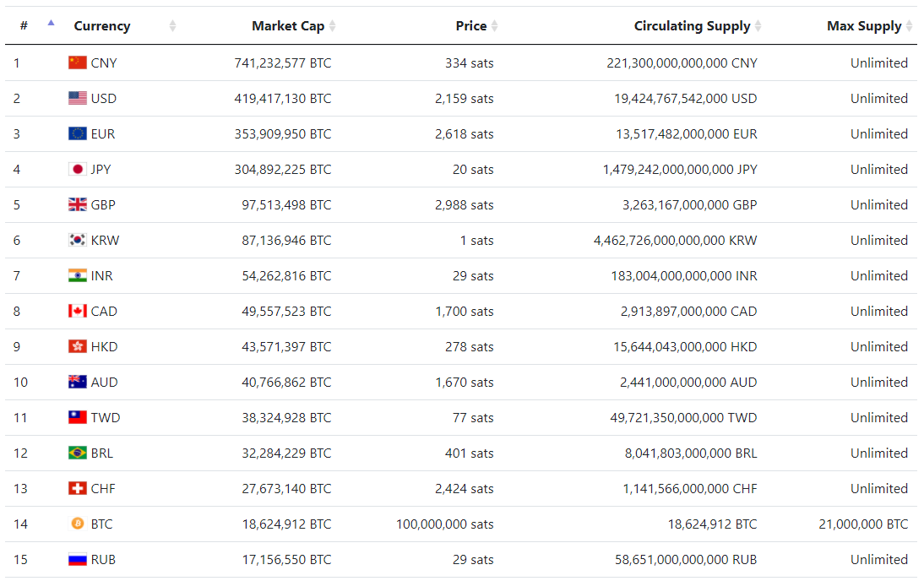Click the South Korea flag icon

click(78, 240)
